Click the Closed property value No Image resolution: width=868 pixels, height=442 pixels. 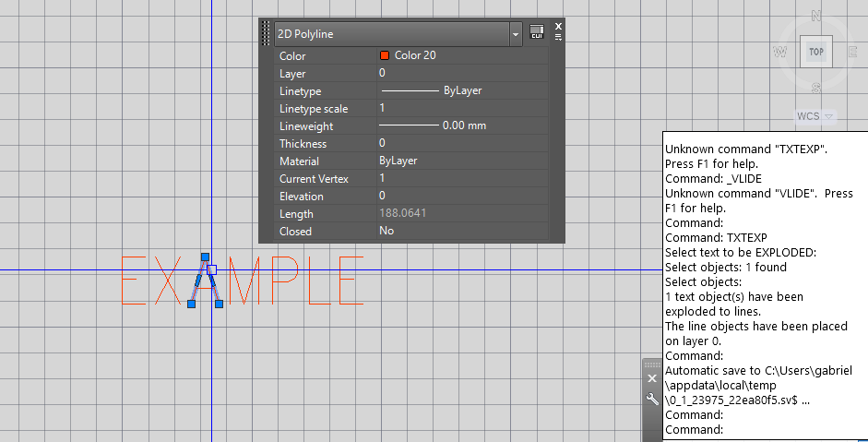tap(386, 231)
